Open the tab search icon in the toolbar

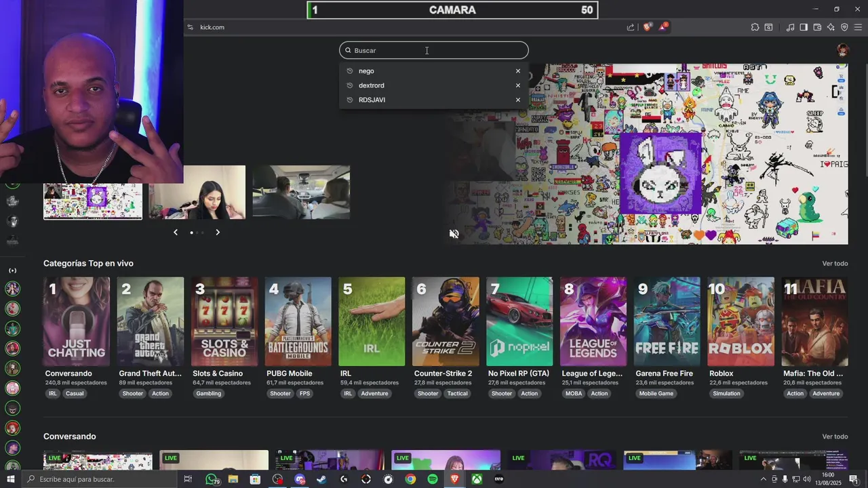pos(768,27)
